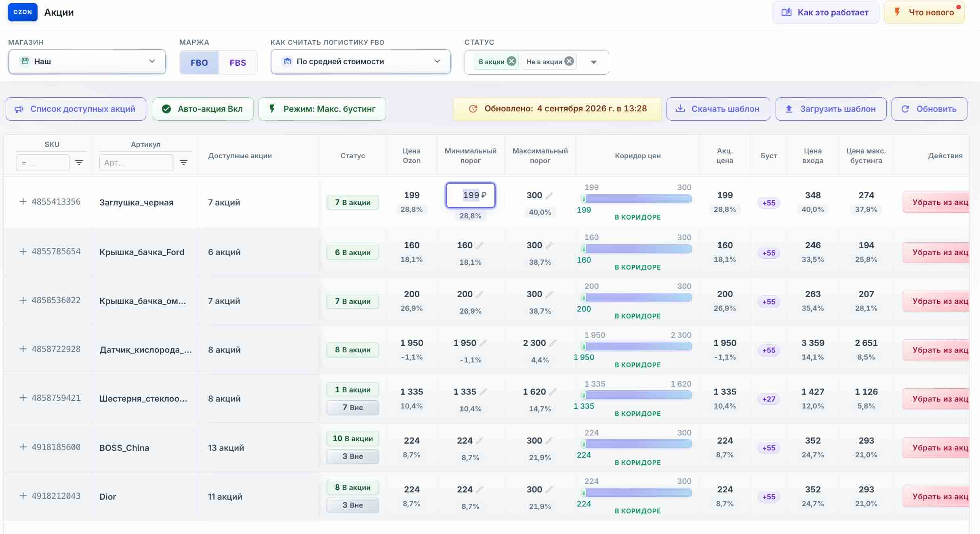Expand the Статус multi-select arrow
Image resolution: width=980 pixels, height=534 pixels.
coord(593,62)
